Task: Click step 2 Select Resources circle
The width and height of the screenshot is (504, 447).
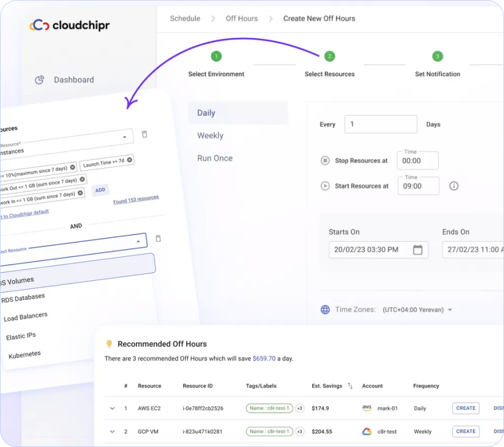Action: (329, 56)
